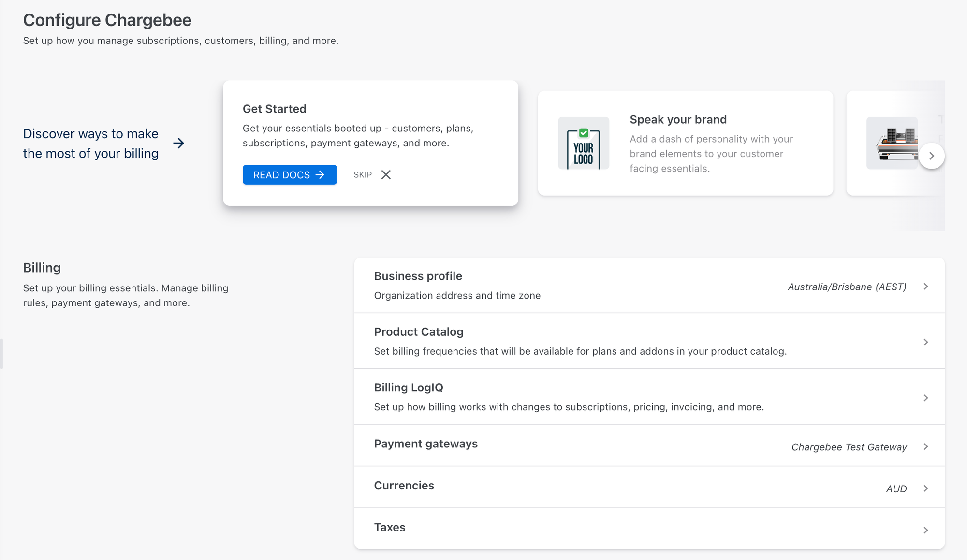Screen dimensions: 967x560
Task: Click the AUD currency value
Action: [x=896, y=489]
